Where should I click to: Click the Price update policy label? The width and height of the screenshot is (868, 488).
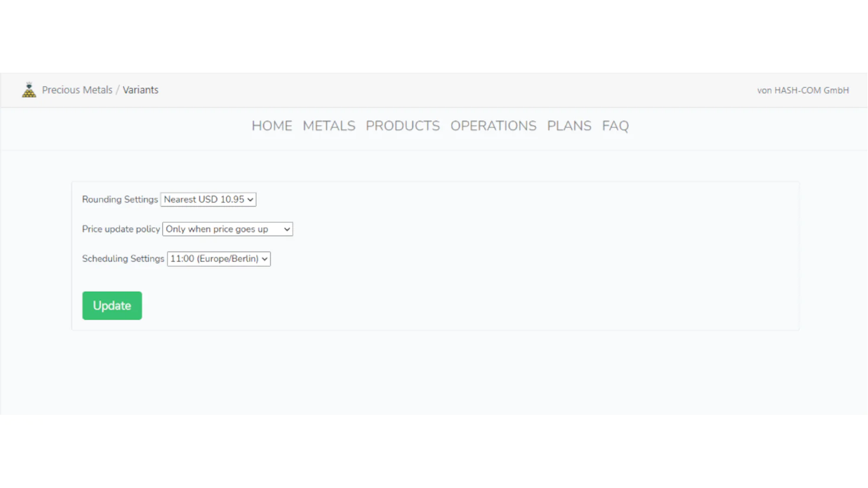tap(121, 229)
